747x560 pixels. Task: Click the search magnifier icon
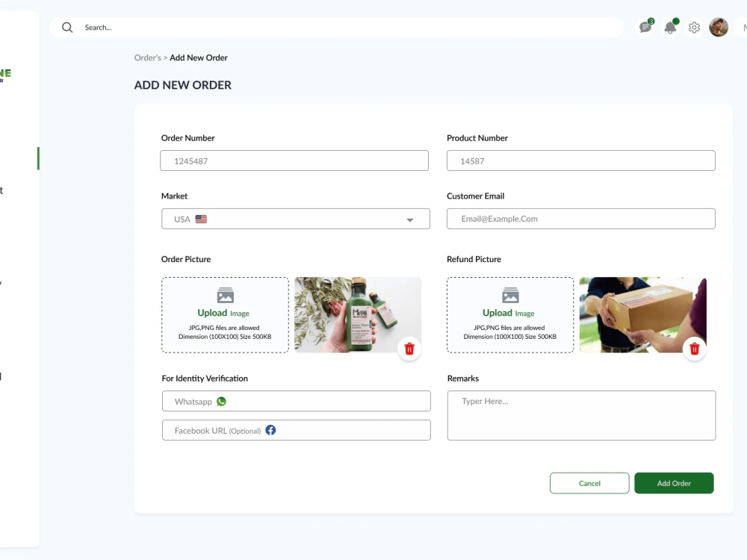(67, 27)
